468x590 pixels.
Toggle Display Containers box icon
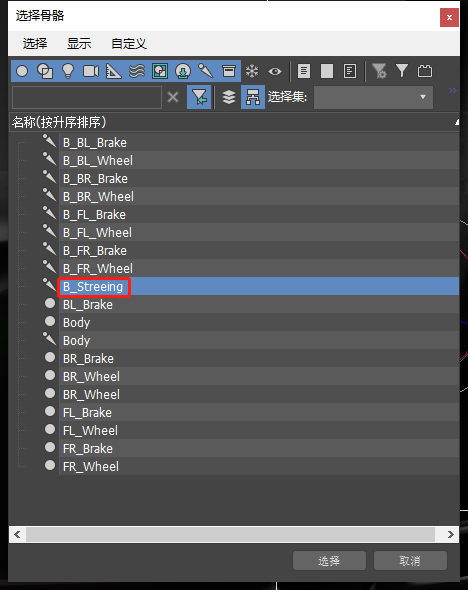pyautogui.click(x=229, y=71)
